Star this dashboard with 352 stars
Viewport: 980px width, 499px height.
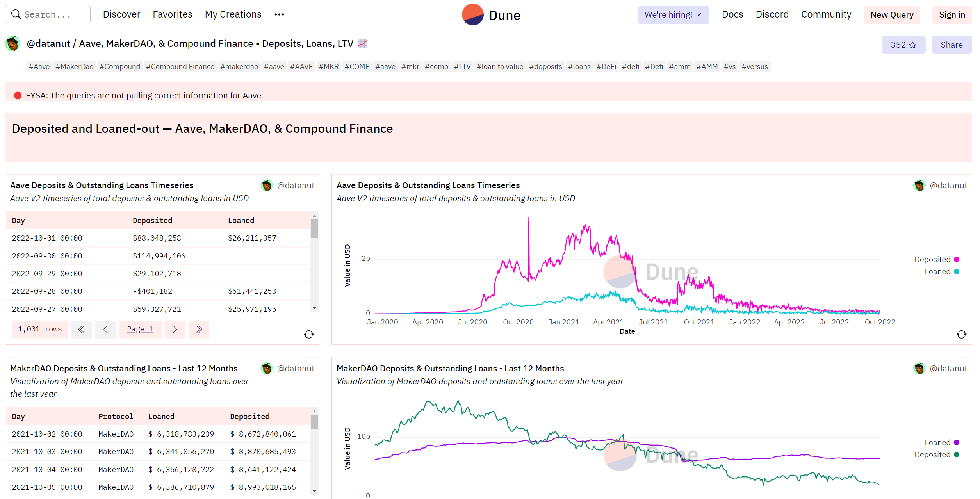point(903,45)
